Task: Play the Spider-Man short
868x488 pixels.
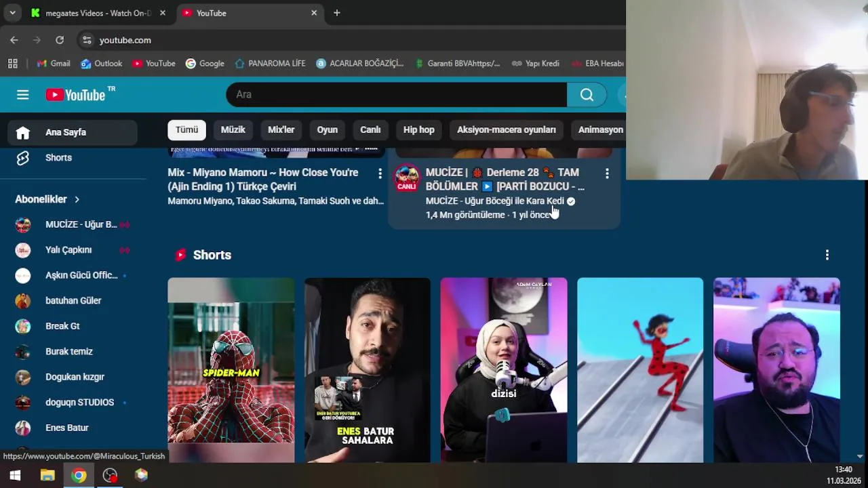Action: (231, 369)
